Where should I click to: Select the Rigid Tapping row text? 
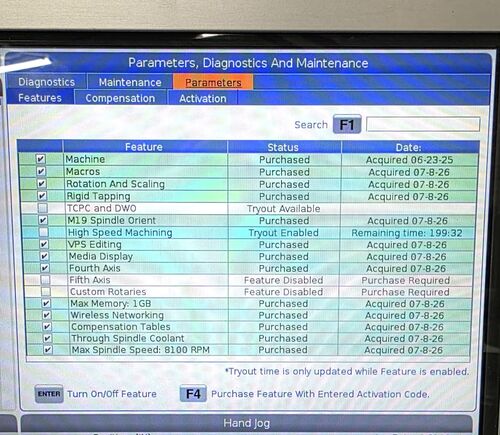98,196
